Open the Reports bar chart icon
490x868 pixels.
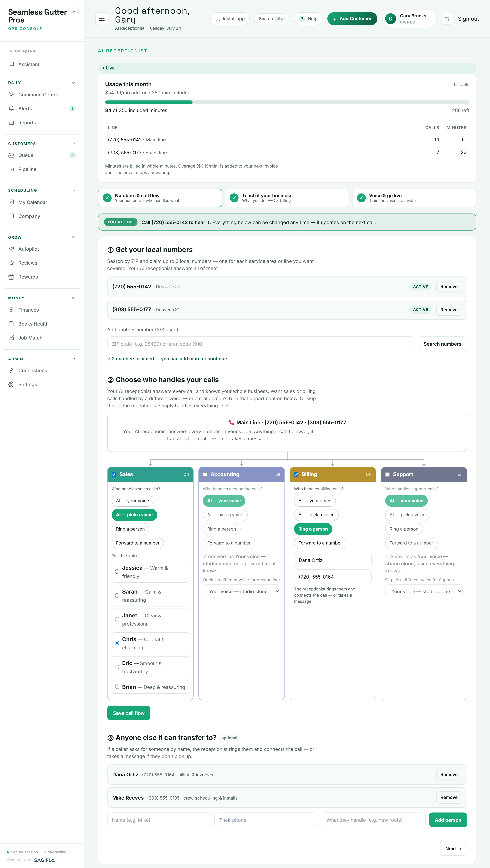[11, 123]
